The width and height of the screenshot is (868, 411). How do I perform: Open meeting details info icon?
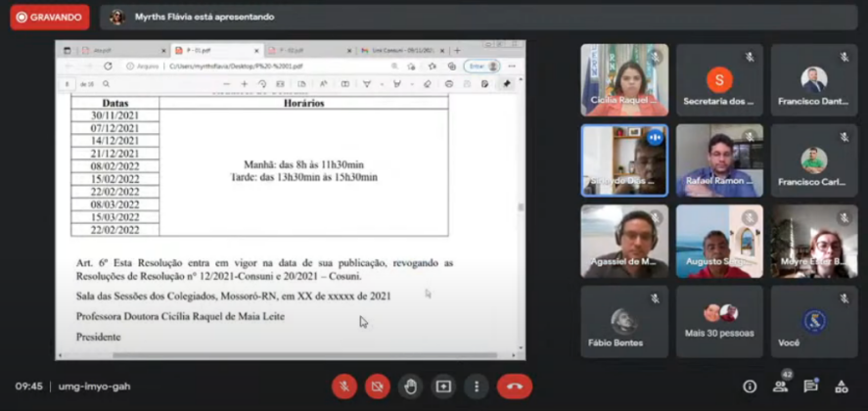click(x=750, y=387)
